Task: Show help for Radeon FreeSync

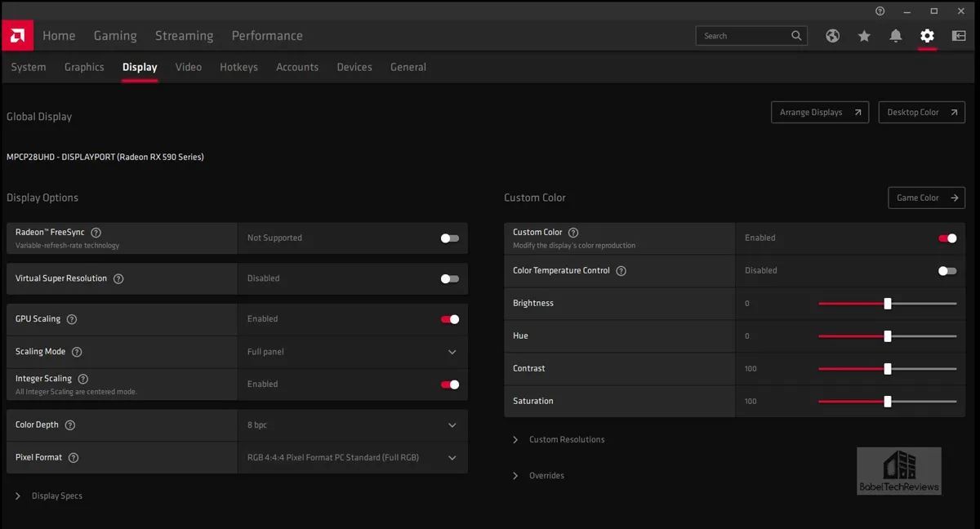Action: click(96, 233)
